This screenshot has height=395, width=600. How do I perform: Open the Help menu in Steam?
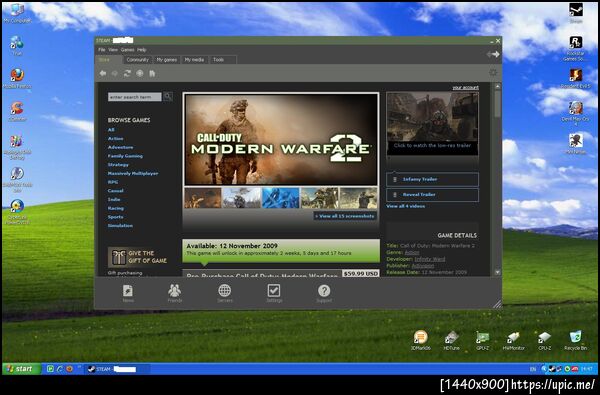[x=142, y=50]
